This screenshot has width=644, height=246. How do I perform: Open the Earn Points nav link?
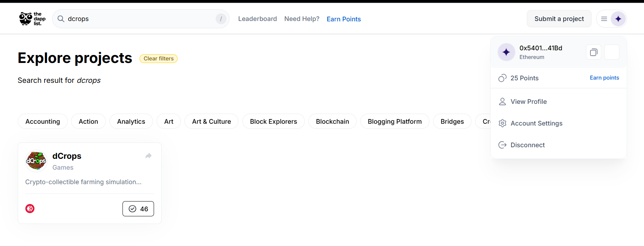pyautogui.click(x=344, y=19)
